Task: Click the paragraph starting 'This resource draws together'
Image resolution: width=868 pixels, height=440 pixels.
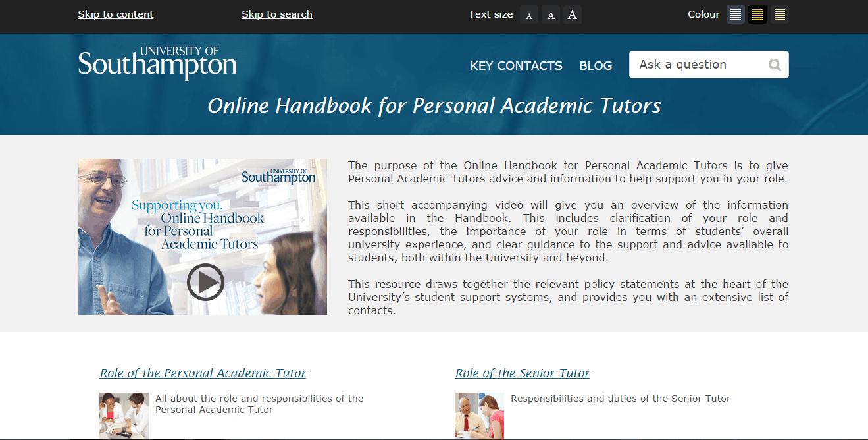Action: tap(568, 297)
